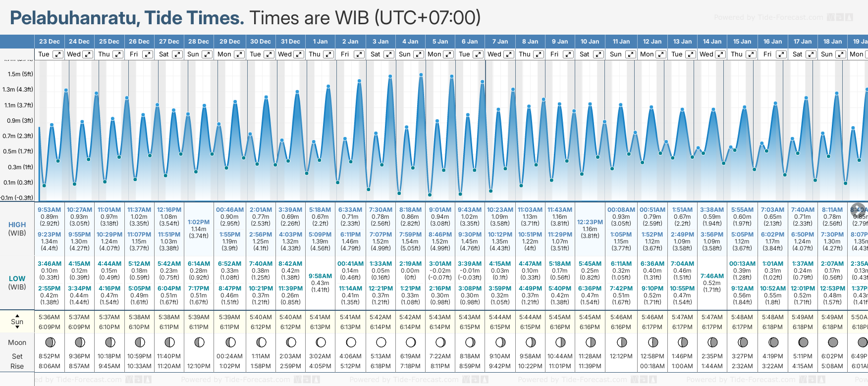Expand the Thu 15 Jan day details
The width and height of the screenshot is (868, 386).
coord(751,54)
